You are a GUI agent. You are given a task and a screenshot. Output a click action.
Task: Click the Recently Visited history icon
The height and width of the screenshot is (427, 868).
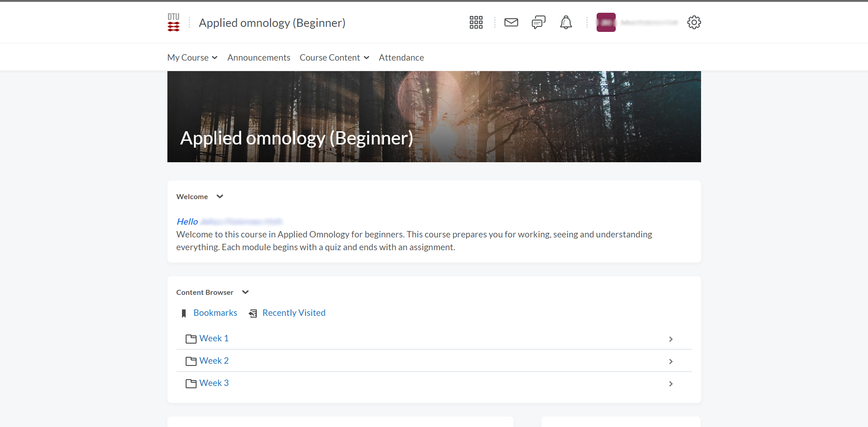coord(253,314)
